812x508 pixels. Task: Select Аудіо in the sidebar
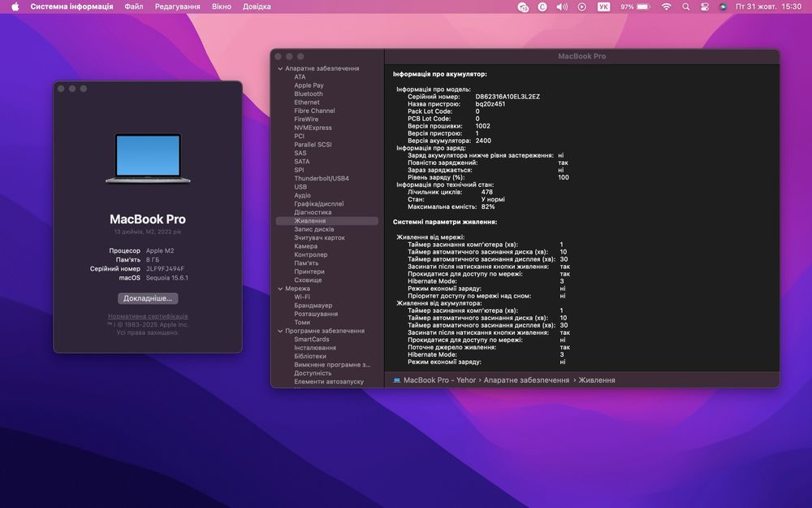point(302,195)
